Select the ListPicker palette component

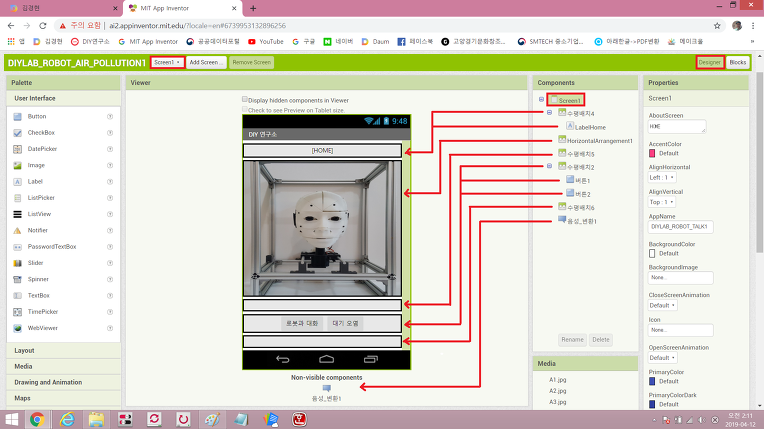(x=40, y=198)
